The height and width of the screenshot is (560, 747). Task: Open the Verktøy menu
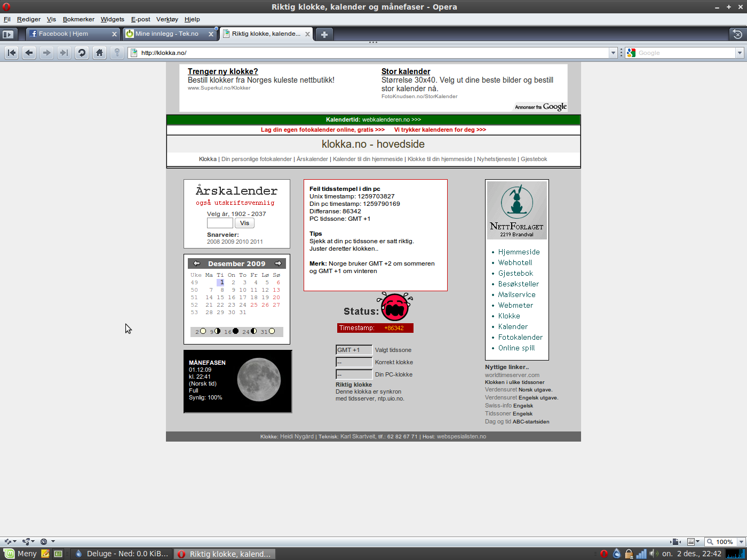167,19
